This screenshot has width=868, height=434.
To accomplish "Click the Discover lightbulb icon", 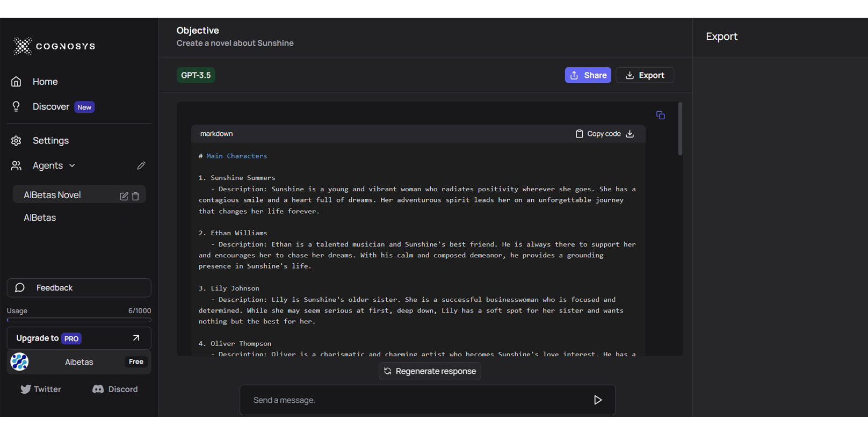I will [16, 106].
